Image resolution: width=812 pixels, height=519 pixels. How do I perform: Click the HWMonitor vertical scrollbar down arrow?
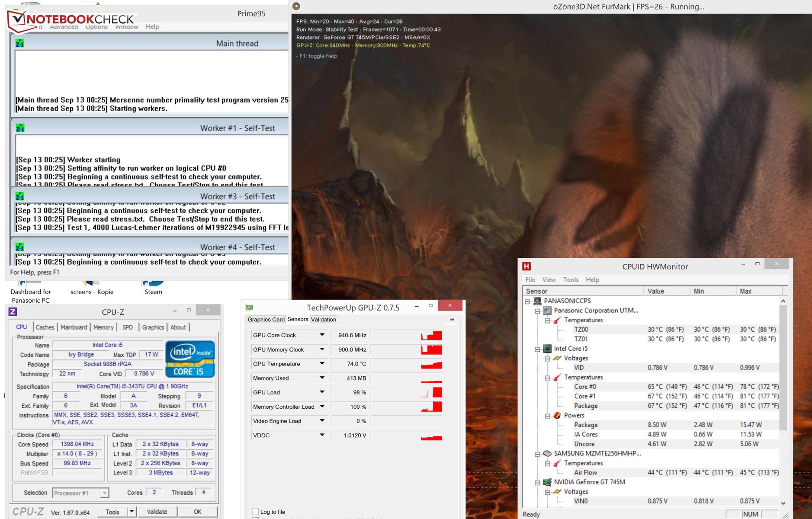click(783, 503)
